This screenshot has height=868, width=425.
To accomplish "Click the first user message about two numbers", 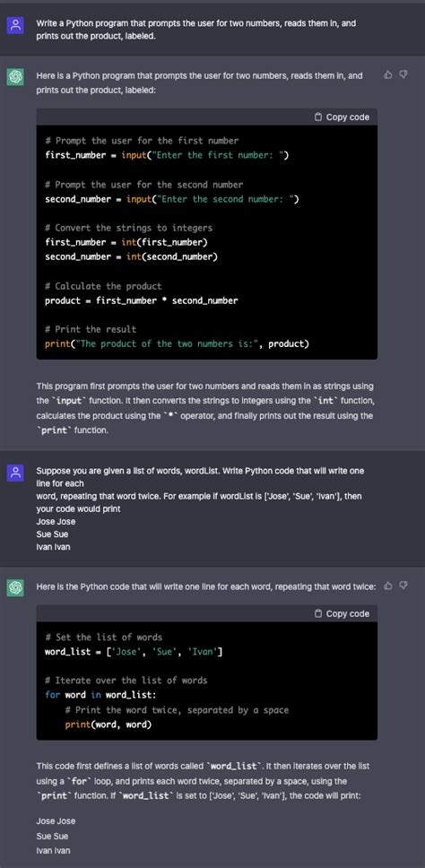I will click(x=196, y=30).
